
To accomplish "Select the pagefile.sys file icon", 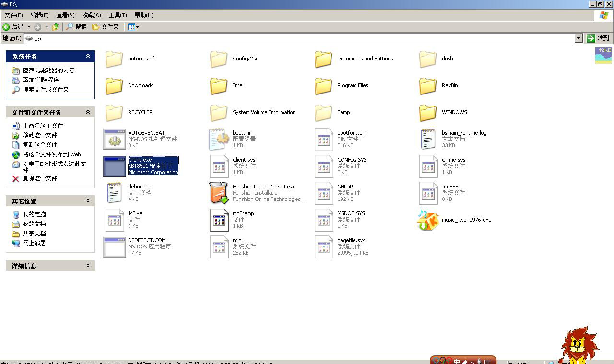I will click(x=324, y=247).
